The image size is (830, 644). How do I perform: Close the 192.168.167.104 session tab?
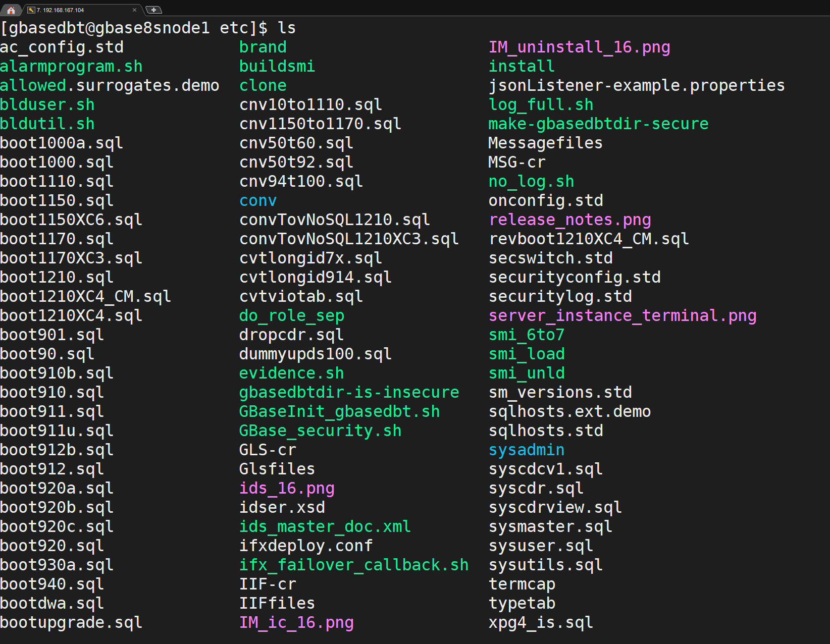(134, 10)
